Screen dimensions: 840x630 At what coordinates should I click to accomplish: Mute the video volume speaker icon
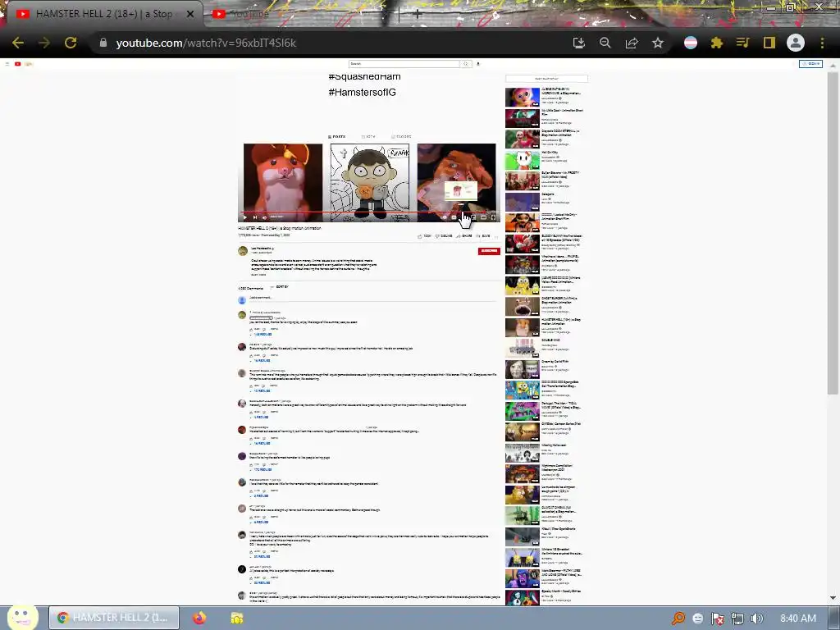pyautogui.click(x=264, y=217)
